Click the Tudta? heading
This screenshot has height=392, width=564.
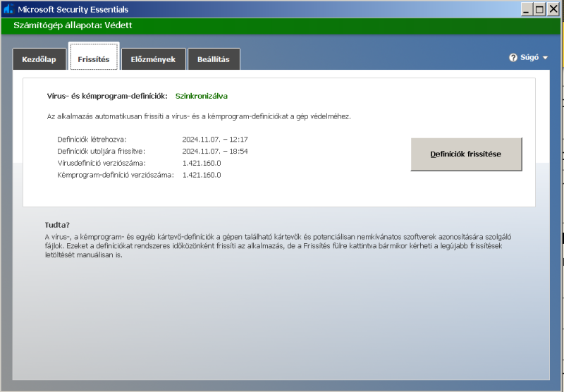click(x=57, y=225)
